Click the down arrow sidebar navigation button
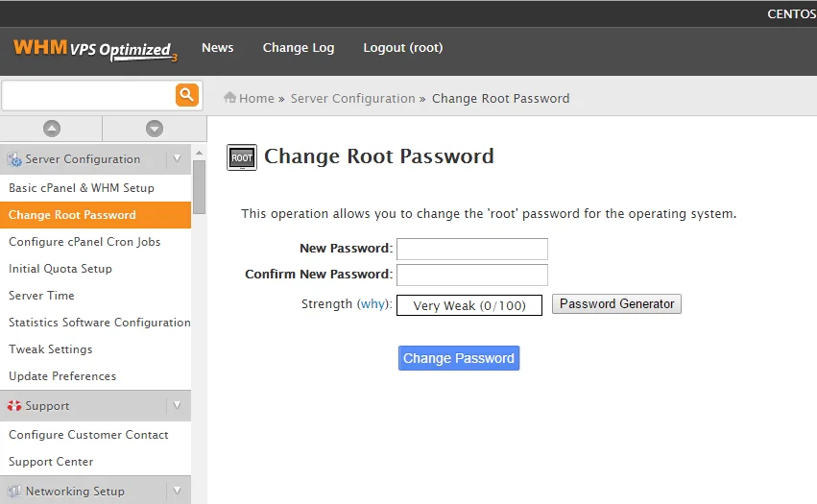 [x=155, y=129]
